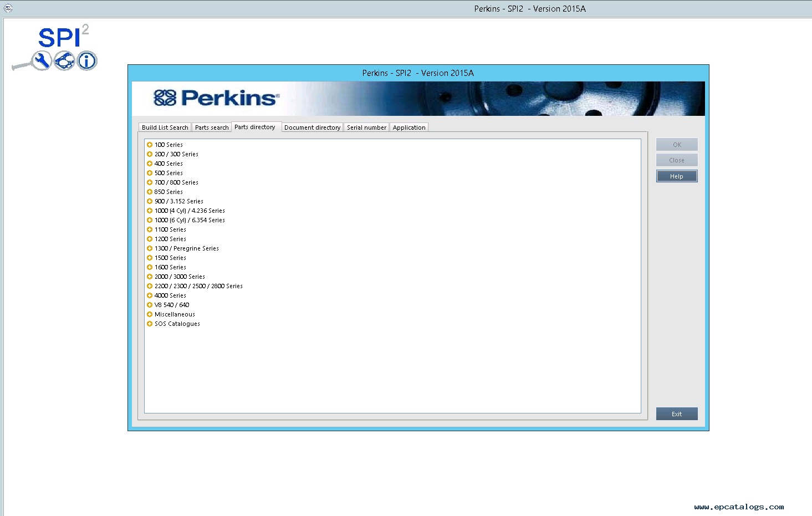Screen dimensions: 812x516
Task: Click the info icon under the SPI logo
Action: click(87, 60)
